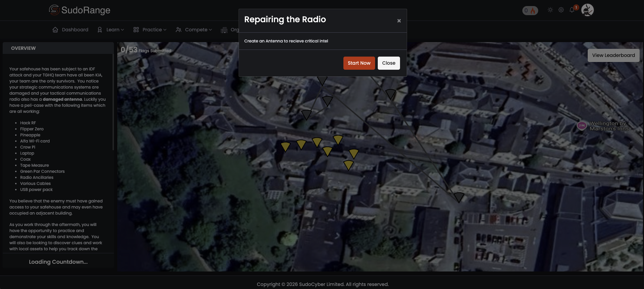Go to the Dashboard menu item

(70, 30)
